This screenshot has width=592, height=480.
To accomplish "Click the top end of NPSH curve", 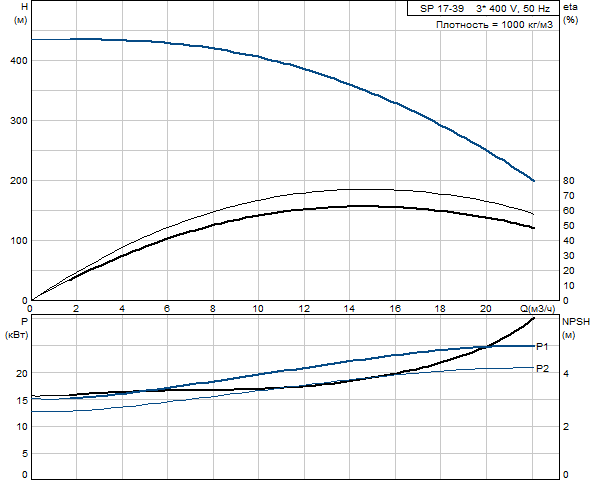I will 533,318.
